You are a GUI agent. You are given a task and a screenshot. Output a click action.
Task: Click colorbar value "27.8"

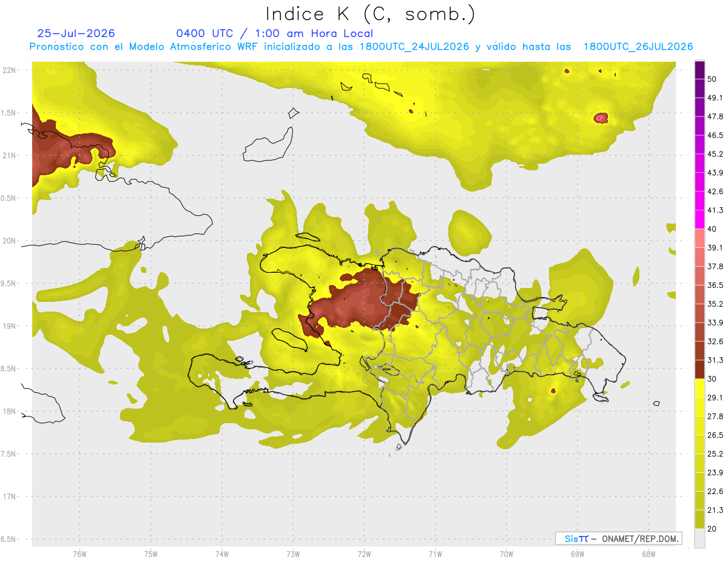[715, 416]
